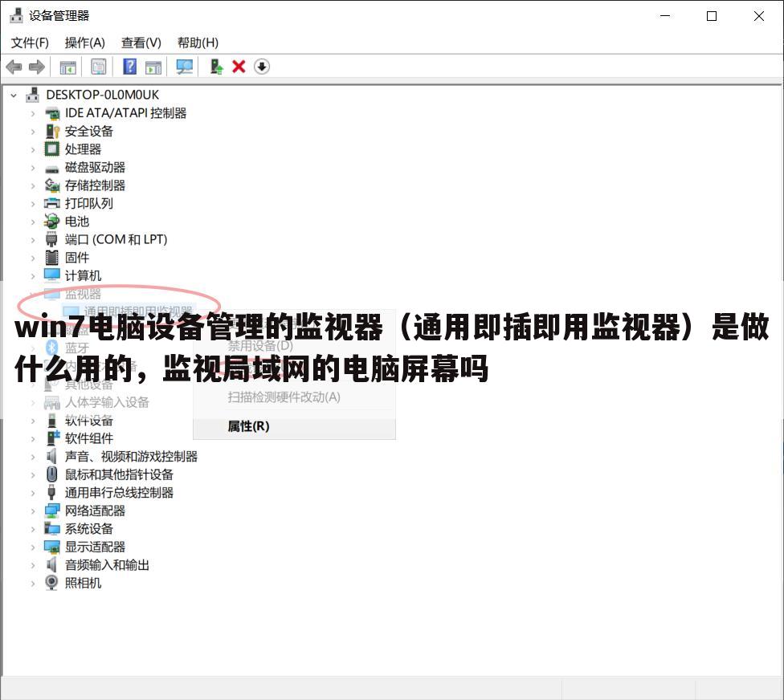Image resolution: width=784 pixels, height=700 pixels.
Task: Click the camera icon beside 照相机
Action: coord(52,583)
